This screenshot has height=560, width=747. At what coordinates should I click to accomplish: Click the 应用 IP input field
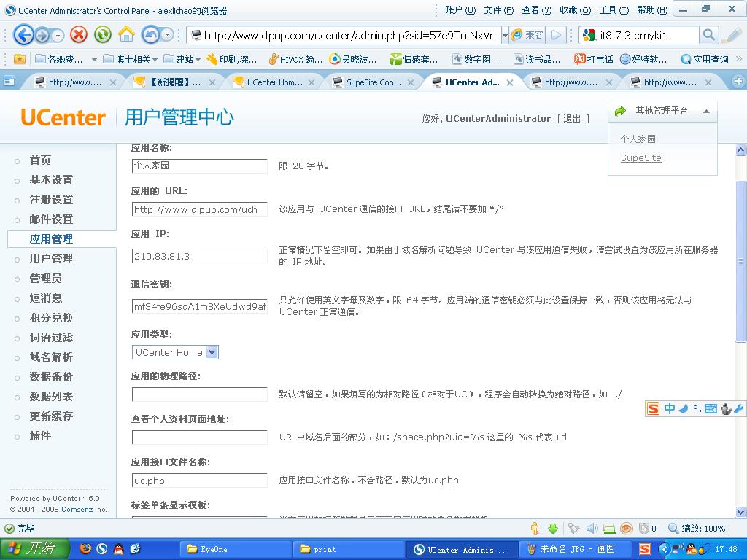[199, 256]
